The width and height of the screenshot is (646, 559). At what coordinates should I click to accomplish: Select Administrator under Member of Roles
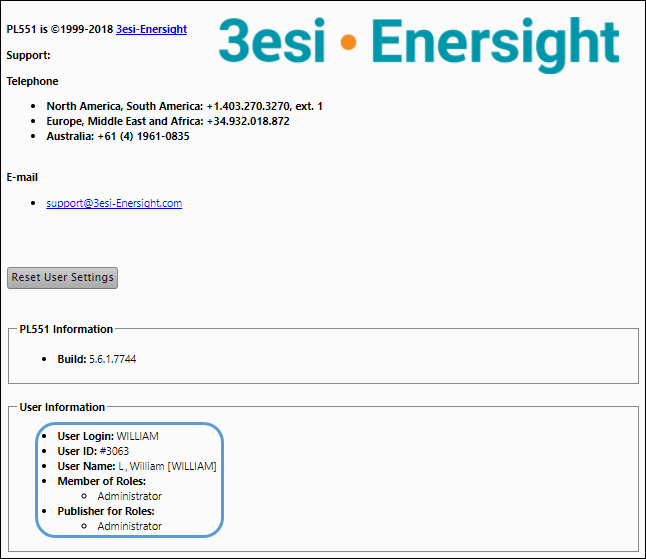tap(129, 496)
